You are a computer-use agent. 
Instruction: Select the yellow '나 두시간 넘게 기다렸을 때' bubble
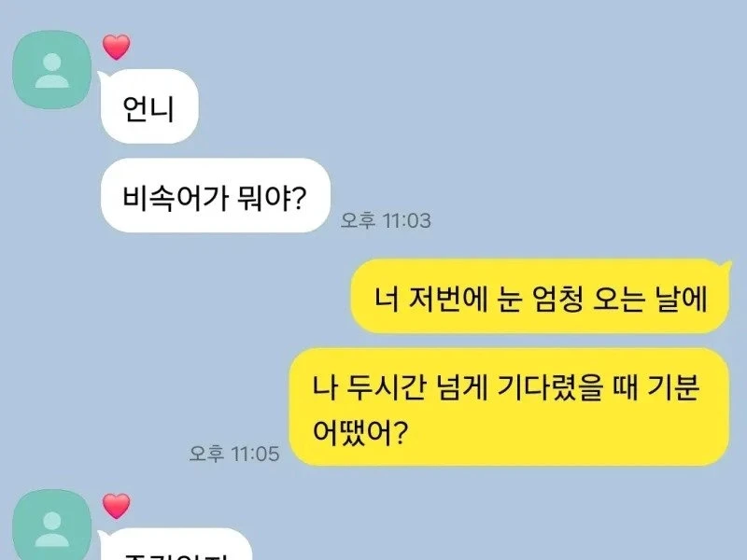(509, 406)
